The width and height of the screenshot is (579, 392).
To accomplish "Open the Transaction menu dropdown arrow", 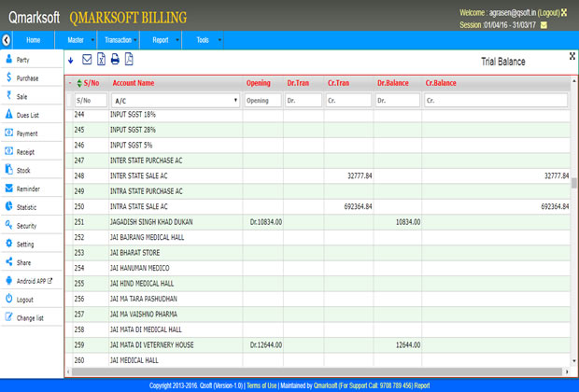I will [x=135, y=40].
